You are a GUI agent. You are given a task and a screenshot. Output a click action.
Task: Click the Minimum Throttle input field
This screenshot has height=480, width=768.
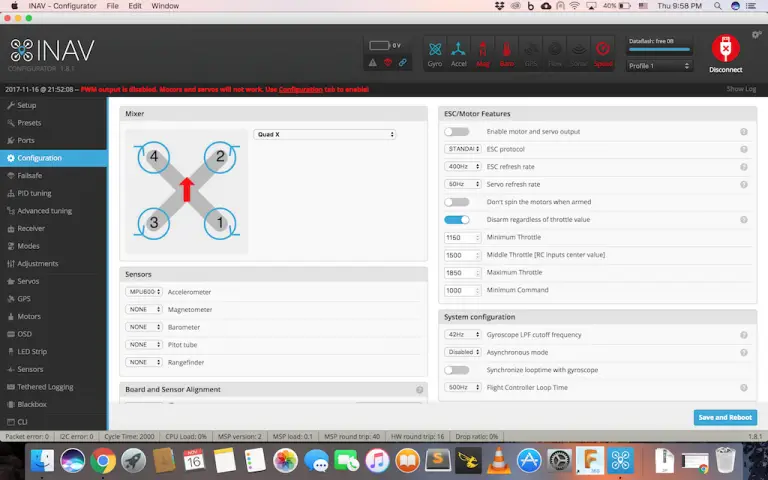[461, 237]
